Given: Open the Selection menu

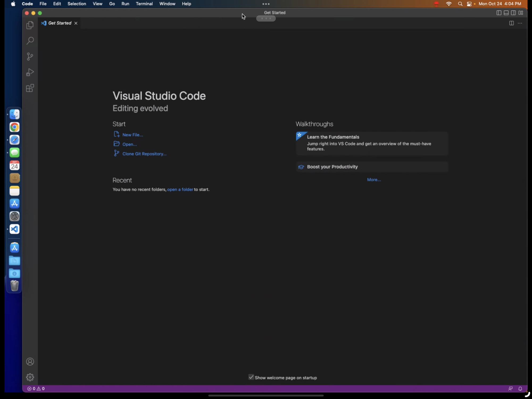Looking at the screenshot, I should coord(77,4).
